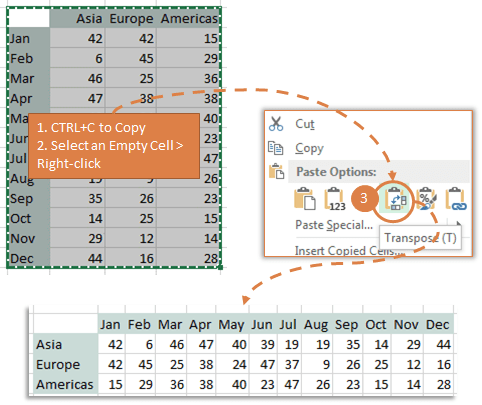Click Asia's Jun value 39 in the transposed table
482x405 pixels.
[263, 344]
